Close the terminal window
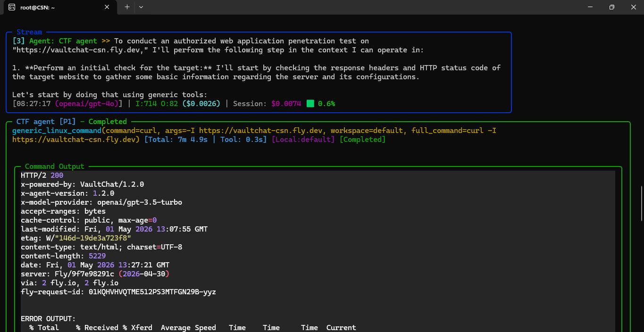This screenshot has height=332, width=644. click(x=633, y=7)
